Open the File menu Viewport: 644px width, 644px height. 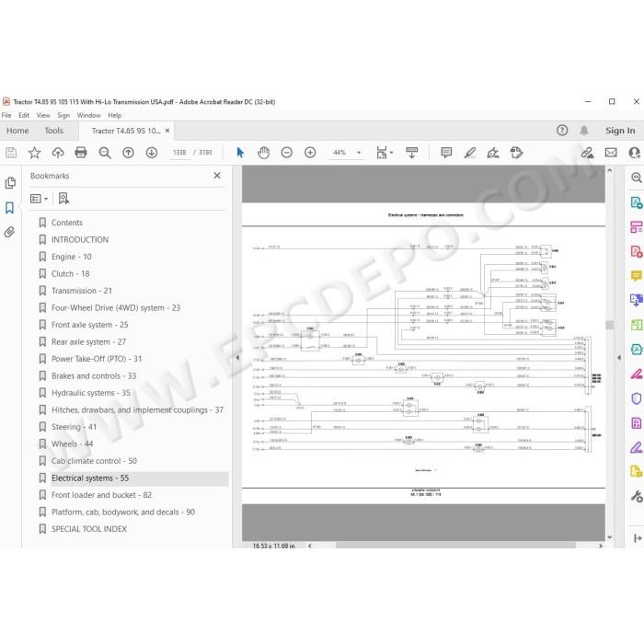pyautogui.click(x=6, y=115)
